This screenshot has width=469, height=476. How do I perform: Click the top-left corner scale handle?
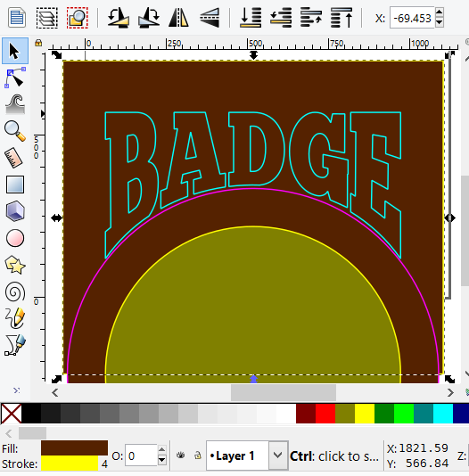(56, 55)
